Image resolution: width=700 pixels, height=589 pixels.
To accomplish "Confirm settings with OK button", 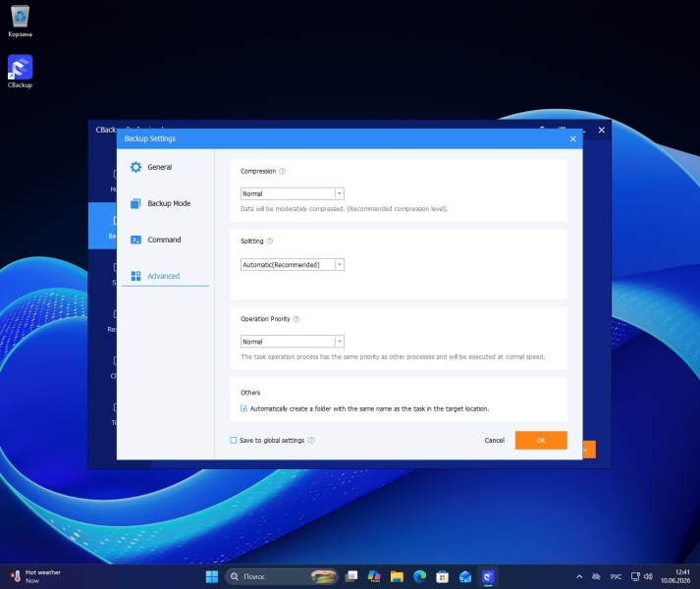I will tap(541, 441).
